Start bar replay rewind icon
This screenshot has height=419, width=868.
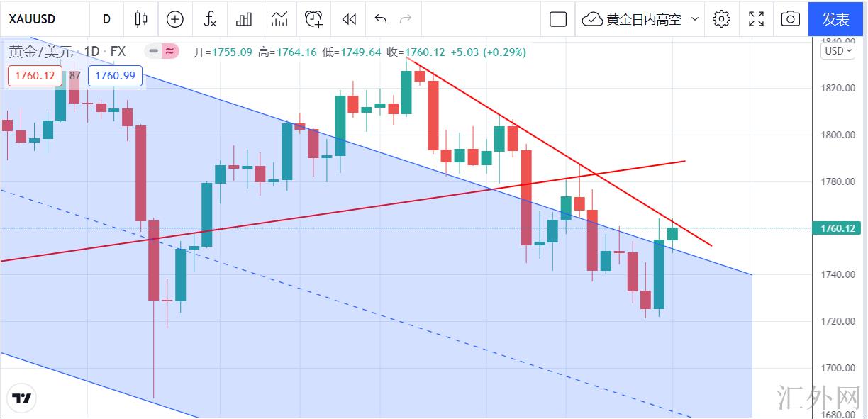(x=349, y=19)
